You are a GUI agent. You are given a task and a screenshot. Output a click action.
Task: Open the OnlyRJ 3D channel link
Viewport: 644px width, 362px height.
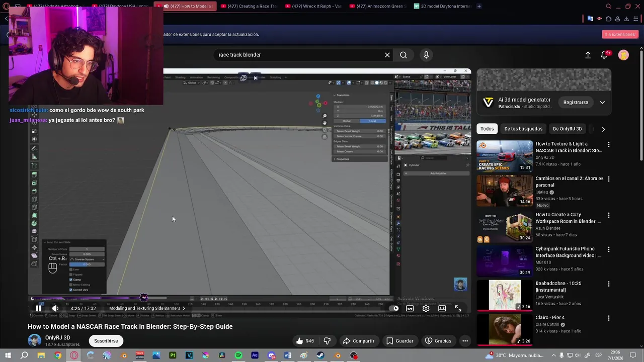tap(58, 338)
